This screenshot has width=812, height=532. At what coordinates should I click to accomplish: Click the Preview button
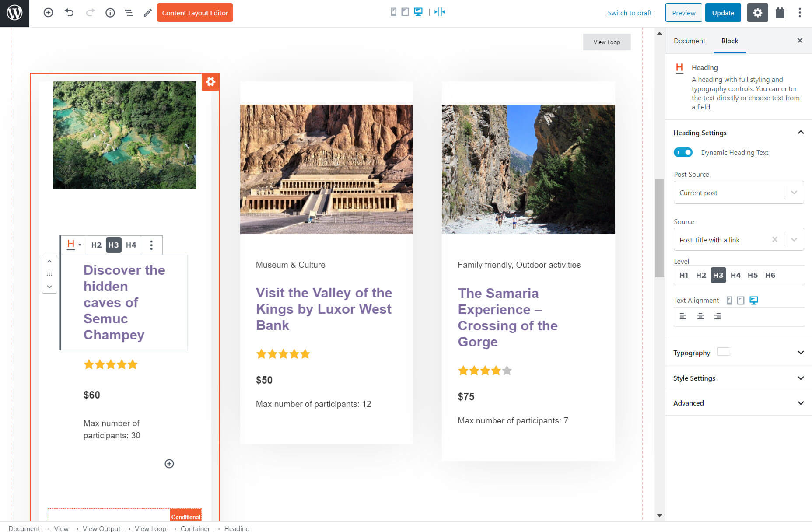point(683,13)
